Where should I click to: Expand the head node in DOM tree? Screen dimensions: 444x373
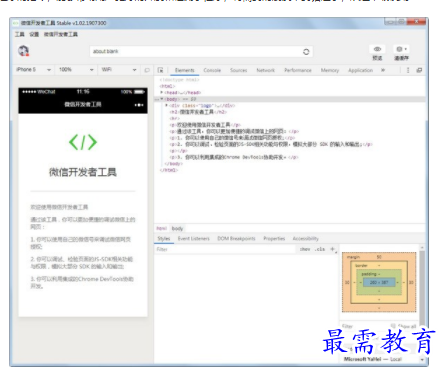[162, 92]
